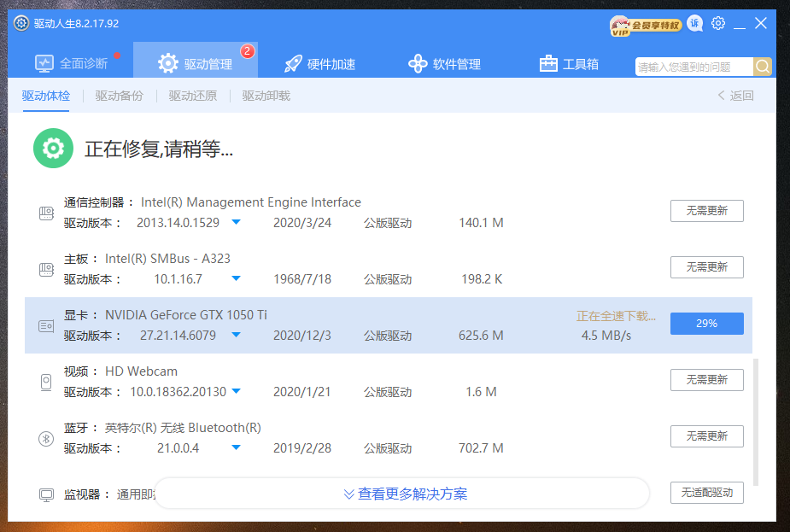The width and height of the screenshot is (790, 532).
Task: Expand version dropdown for 21.0.0.4
Action: (236, 447)
